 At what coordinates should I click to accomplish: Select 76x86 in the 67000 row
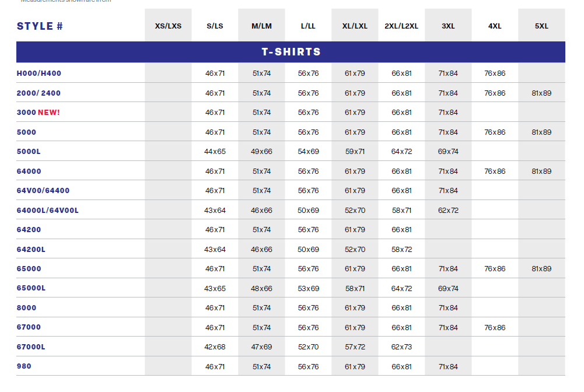tap(495, 328)
